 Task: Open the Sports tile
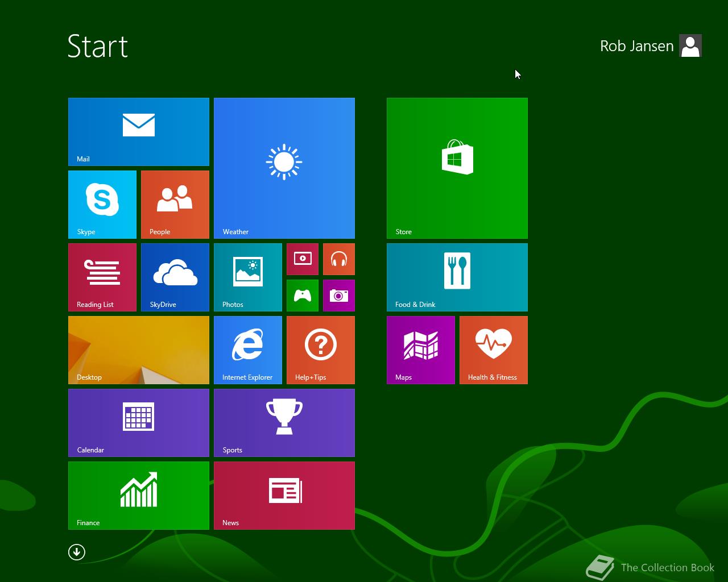[x=284, y=423]
